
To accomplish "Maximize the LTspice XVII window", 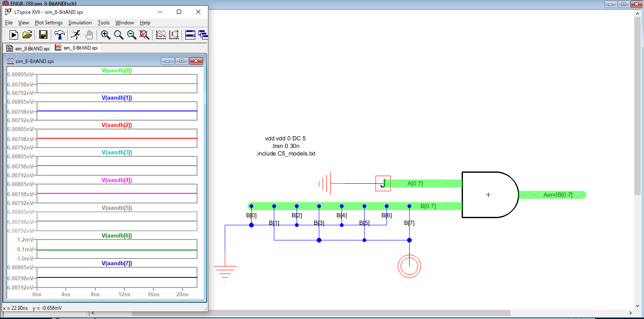I will pyautogui.click(x=179, y=12).
